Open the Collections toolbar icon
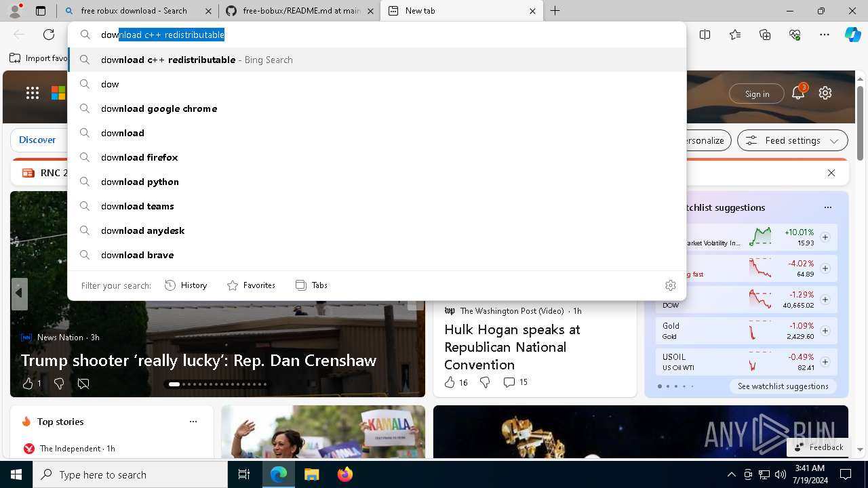 765,35
